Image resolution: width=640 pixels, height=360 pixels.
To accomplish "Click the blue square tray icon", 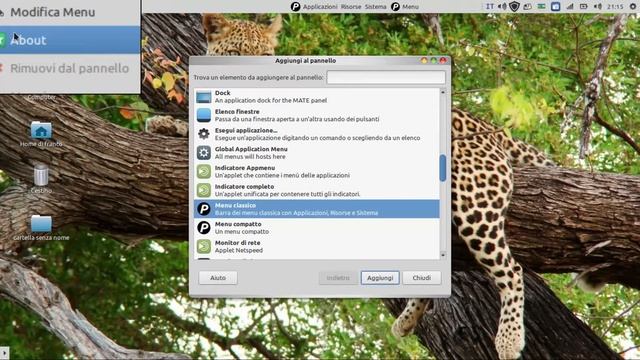I will point(556,7).
